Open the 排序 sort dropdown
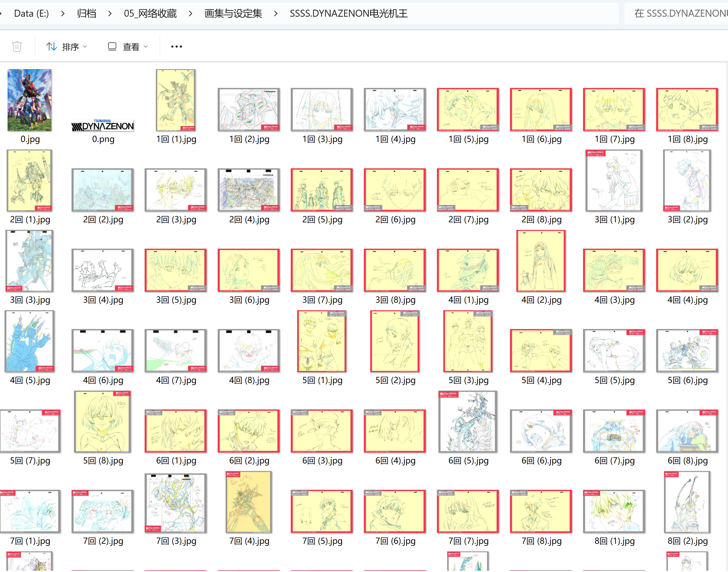The height and width of the screenshot is (572, 728). pyautogui.click(x=67, y=46)
